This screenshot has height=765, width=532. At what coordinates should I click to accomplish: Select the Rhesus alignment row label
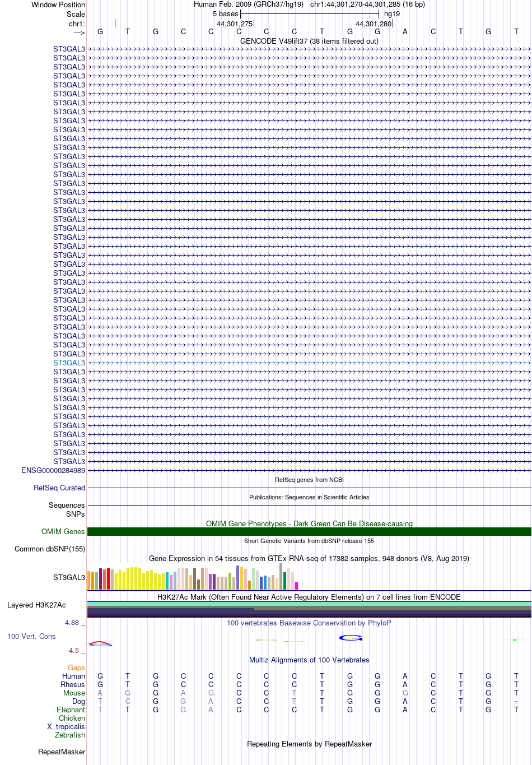coord(73,684)
